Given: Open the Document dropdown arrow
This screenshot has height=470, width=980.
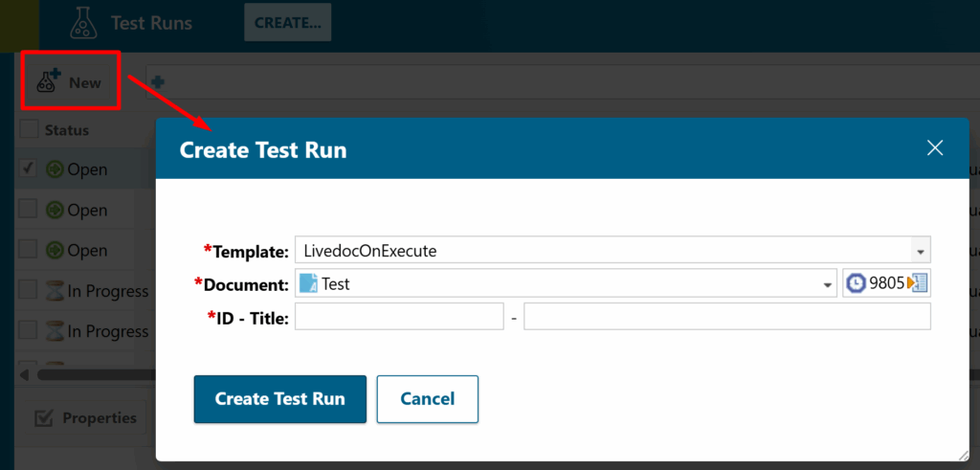Looking at the screenshot, I should [827, 284].
